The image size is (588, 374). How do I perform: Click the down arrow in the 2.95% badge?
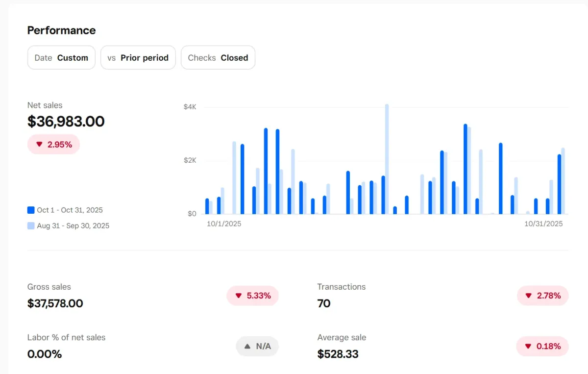click(40, 145)
